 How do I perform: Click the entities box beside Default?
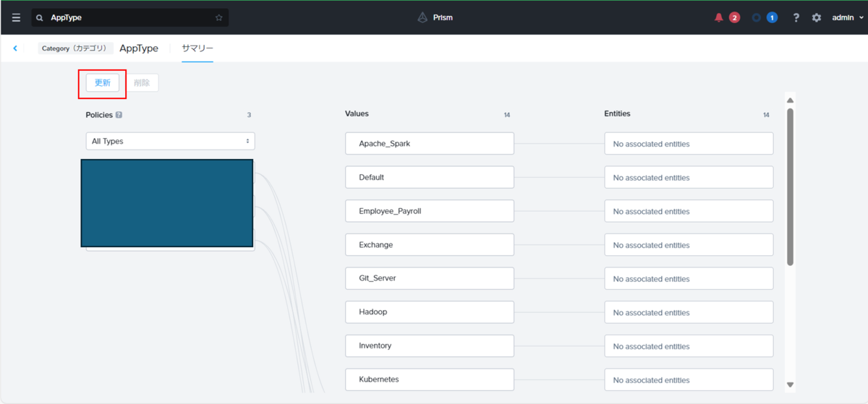689,177
